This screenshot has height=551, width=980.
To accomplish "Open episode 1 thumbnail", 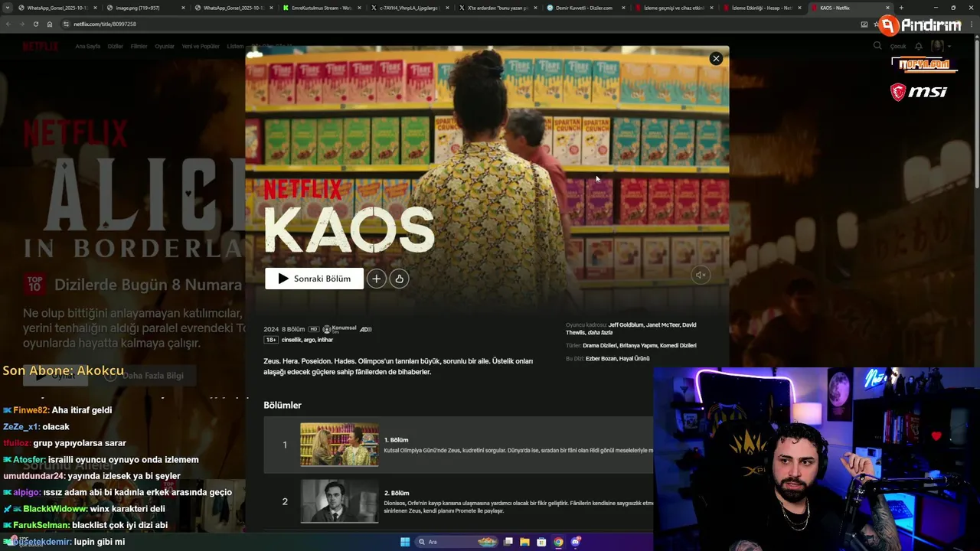I will (x=339, y=445).
